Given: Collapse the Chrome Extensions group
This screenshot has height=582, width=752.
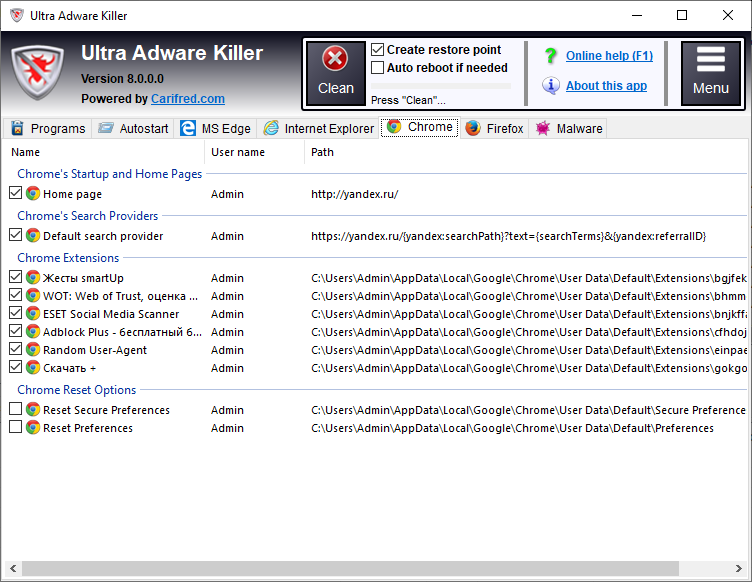Looking at the screenshot, I should point(68,257).
